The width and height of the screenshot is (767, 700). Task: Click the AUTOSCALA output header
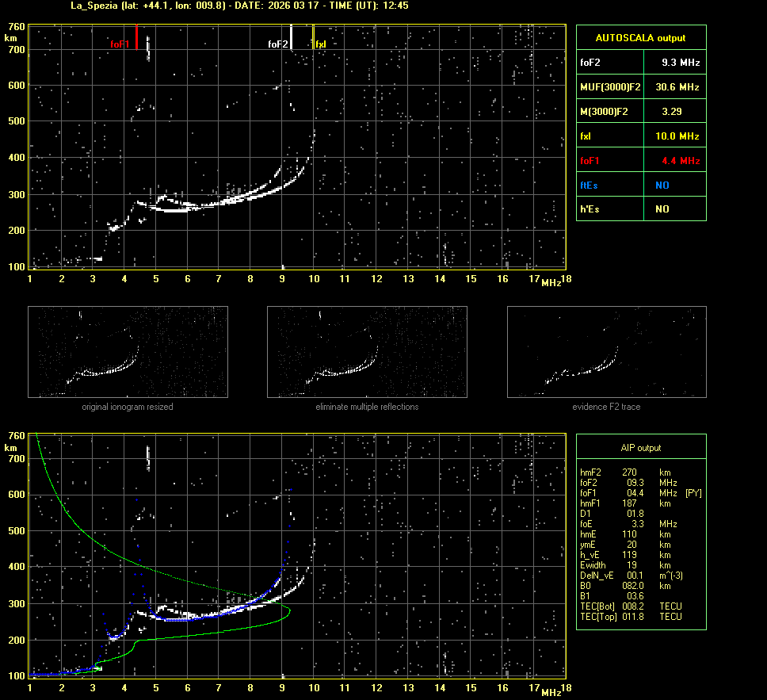[x=640, y=37]
